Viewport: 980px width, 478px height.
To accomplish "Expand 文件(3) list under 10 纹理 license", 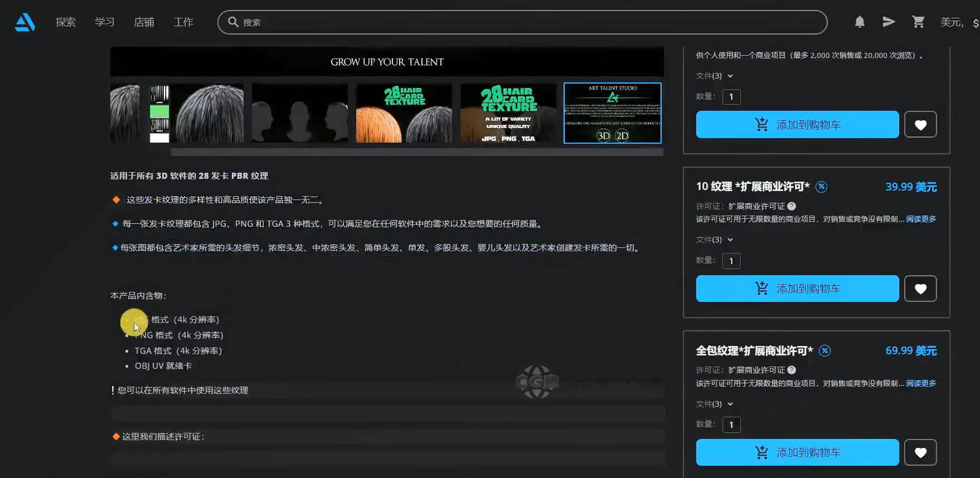I will [715, 240].
